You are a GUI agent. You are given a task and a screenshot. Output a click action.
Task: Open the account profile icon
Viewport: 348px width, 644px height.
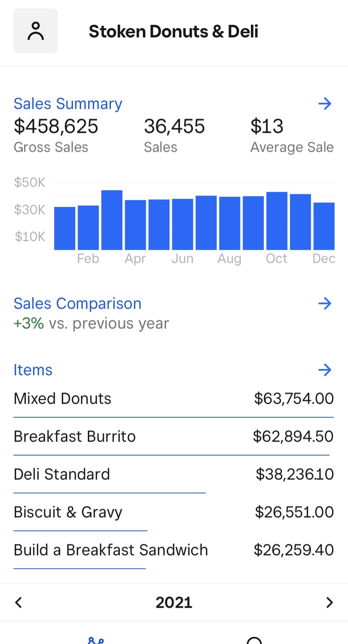pyautogui.click(x=36, y=31)
